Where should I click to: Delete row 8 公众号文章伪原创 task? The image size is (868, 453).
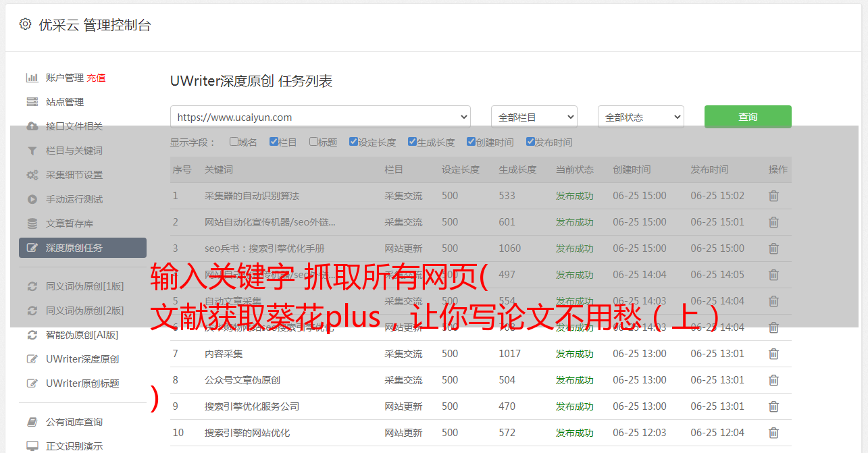click(773, 380)
